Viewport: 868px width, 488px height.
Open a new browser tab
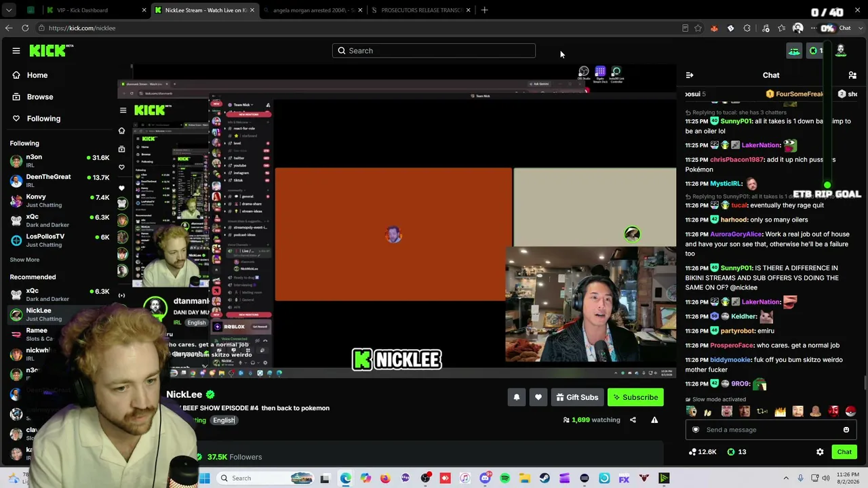pyautogui.click(x=484, y=10)
